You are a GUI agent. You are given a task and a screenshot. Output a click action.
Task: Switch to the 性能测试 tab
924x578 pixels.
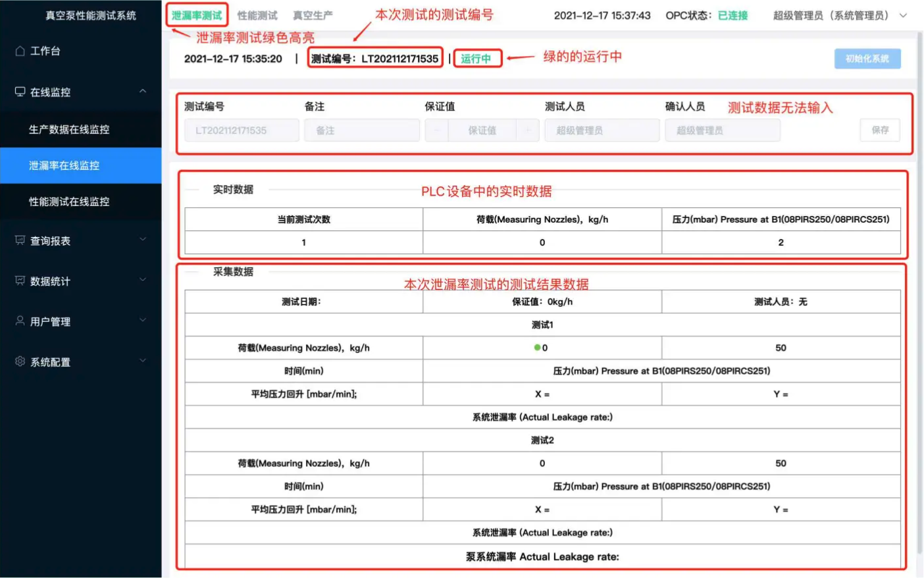click(x=257, y=15)
